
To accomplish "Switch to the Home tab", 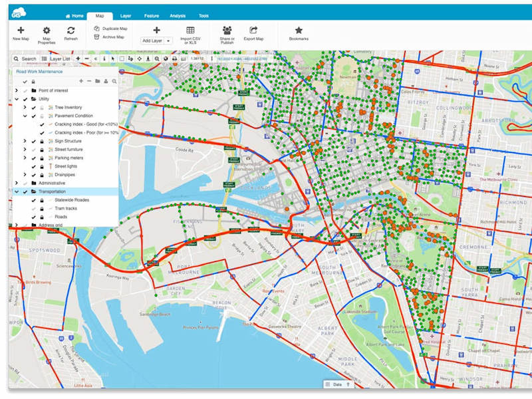I will tap(74, 16).
